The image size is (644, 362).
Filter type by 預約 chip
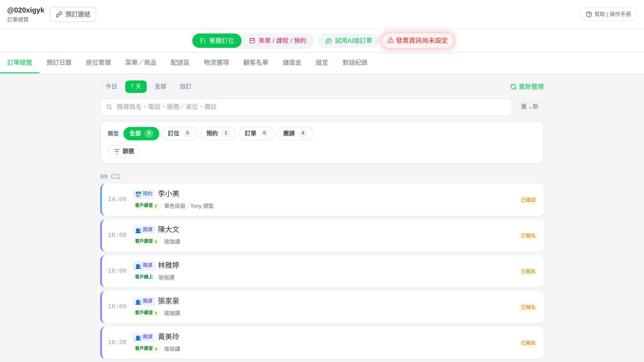[218, 133]
